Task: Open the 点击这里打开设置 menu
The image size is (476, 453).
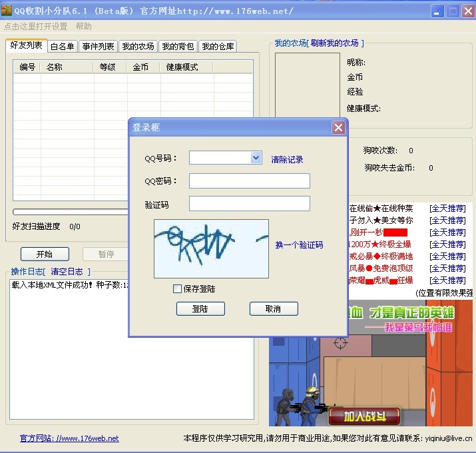Action: pos(35,27)
